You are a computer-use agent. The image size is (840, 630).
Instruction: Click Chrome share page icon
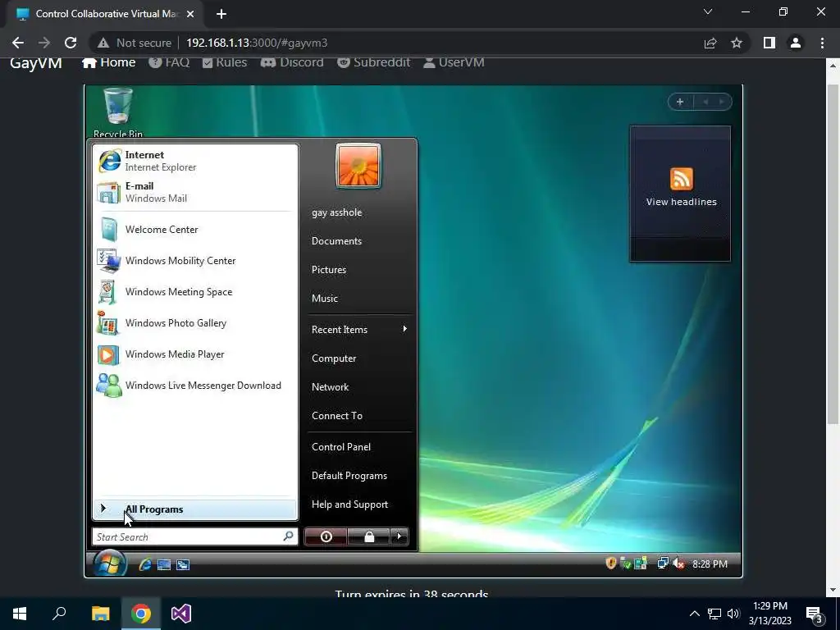pos(710,43)
